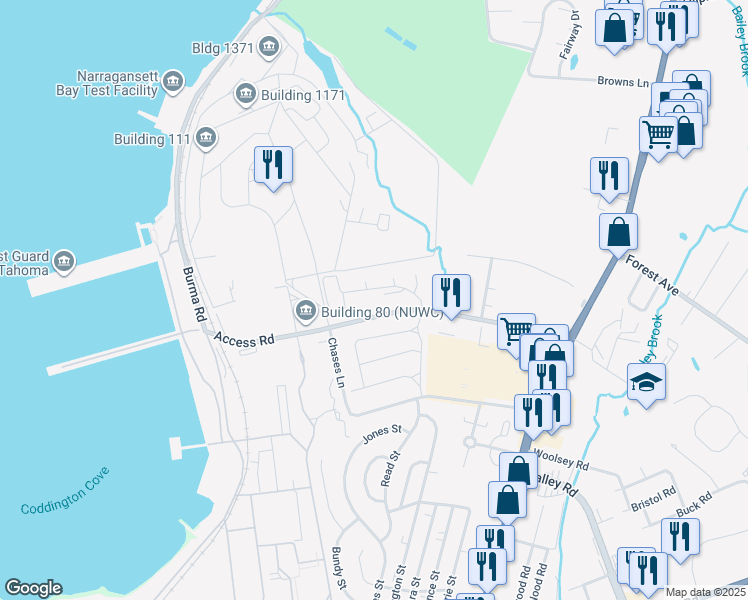Click restaurant marker near Building 111

point(273,168)
